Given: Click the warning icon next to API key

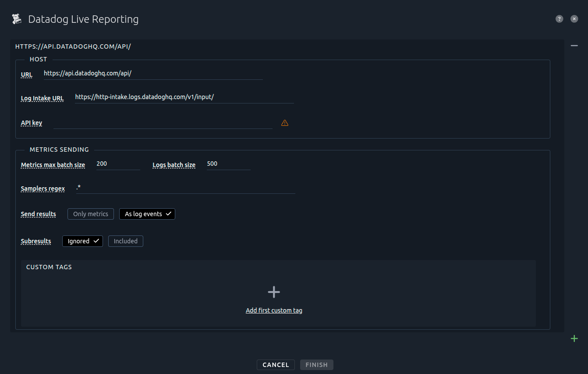Looking at the screenshot, I should [x=284, y=123].
